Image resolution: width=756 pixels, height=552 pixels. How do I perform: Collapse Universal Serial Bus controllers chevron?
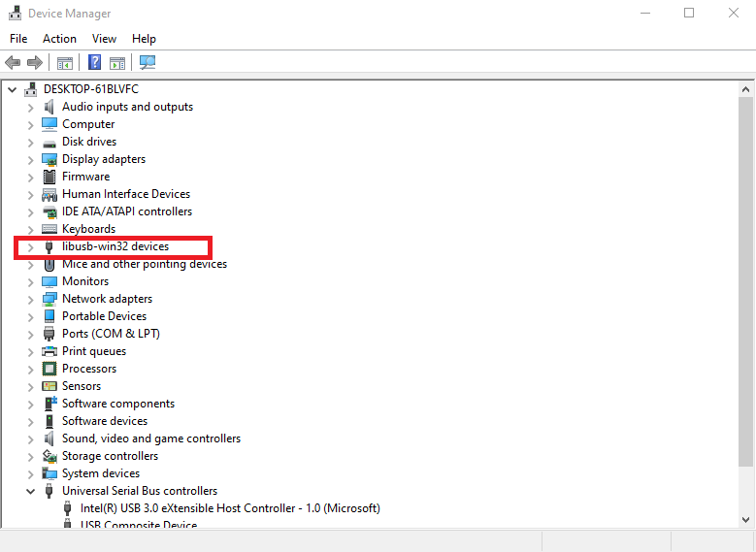(x=30, y=491)
